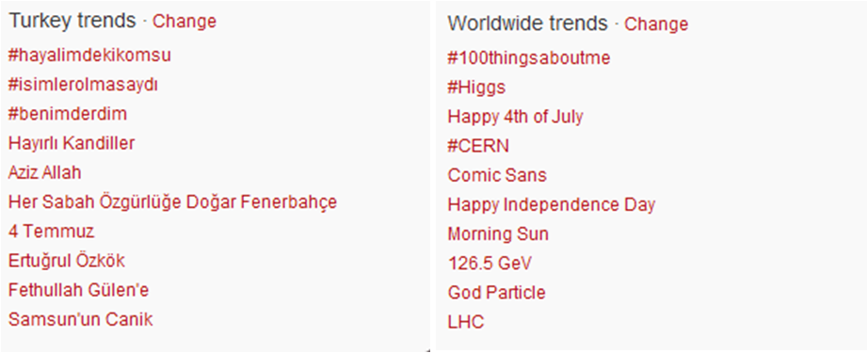View the God Particle trend
This screenshot has height=353, width=868.
[496, 293]
